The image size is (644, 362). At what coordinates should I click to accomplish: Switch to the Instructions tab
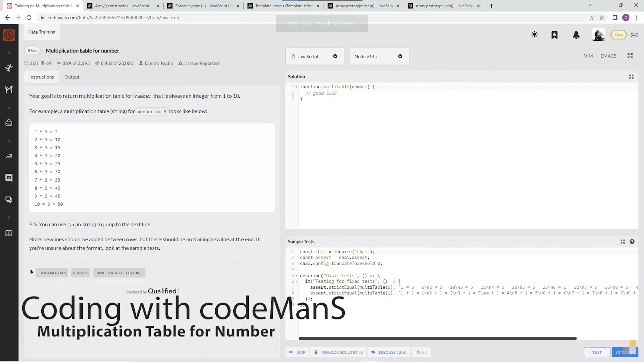[41, 77]
